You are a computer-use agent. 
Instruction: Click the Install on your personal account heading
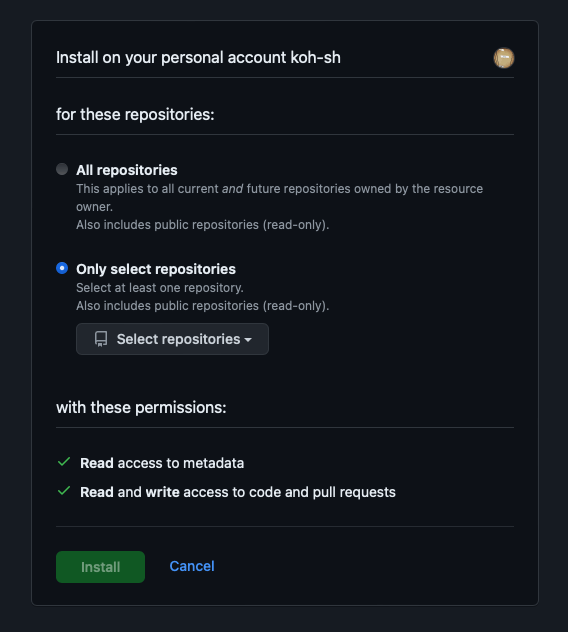coord(198,58)
